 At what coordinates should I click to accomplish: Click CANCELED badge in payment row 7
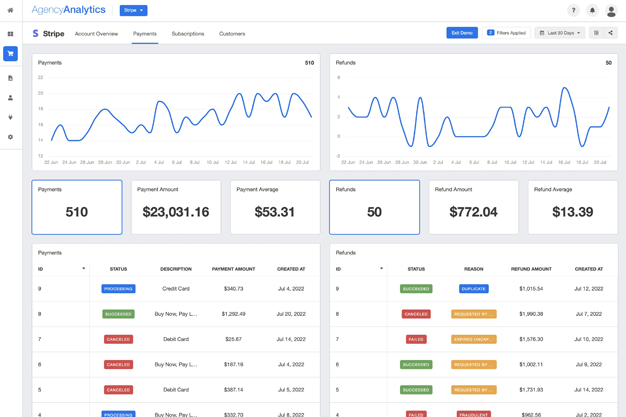point(118,339)
